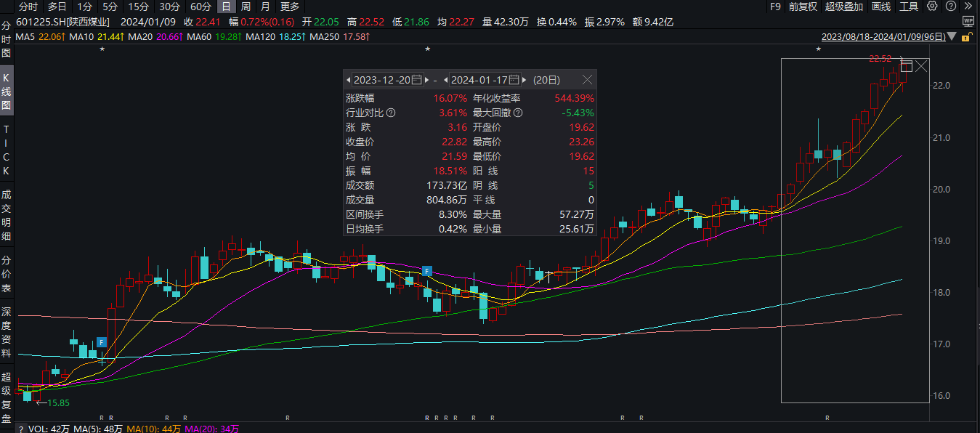Open the 画线 drawing tools
980x433 pixels.
click(x=880, y=7)
